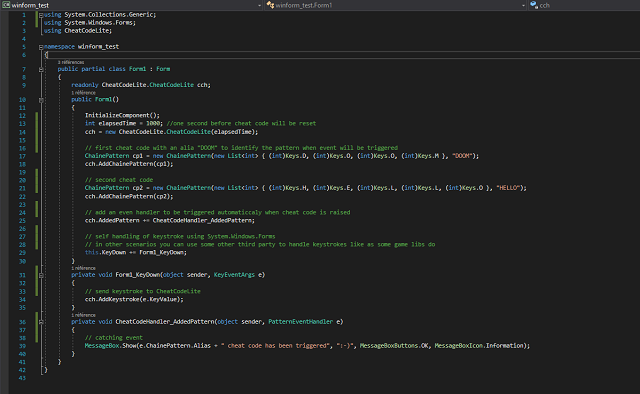This screenshot has width=640, height=394.
Task: Click the ChainePattern cp2 declaration on line 21
Action: [113, 188]
